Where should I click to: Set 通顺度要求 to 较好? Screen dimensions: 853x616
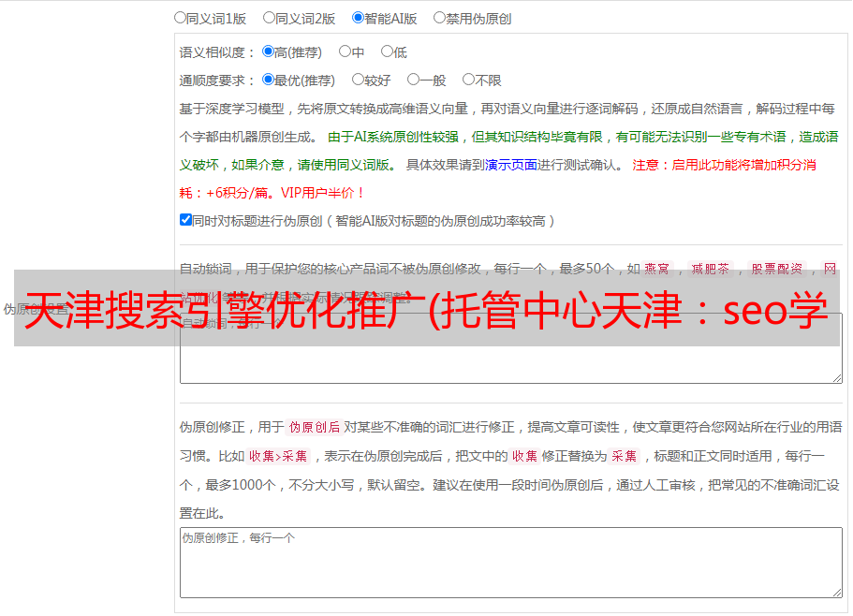click(358, 80)
